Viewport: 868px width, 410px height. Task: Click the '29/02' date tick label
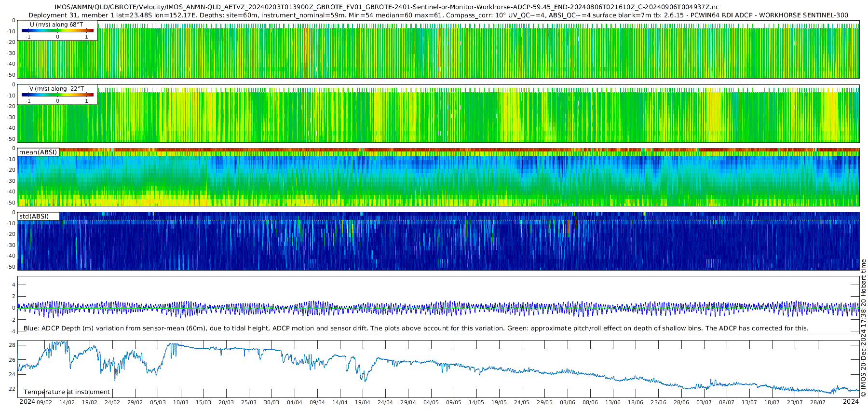point(135,402)
